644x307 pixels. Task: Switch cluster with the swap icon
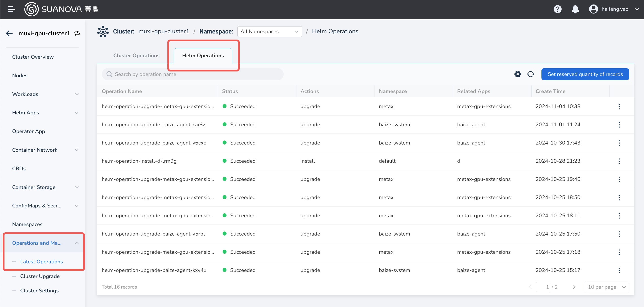(77, 33)
